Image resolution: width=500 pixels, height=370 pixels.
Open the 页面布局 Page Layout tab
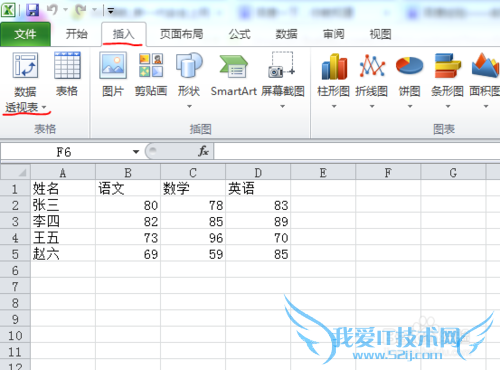coord(181,34)
